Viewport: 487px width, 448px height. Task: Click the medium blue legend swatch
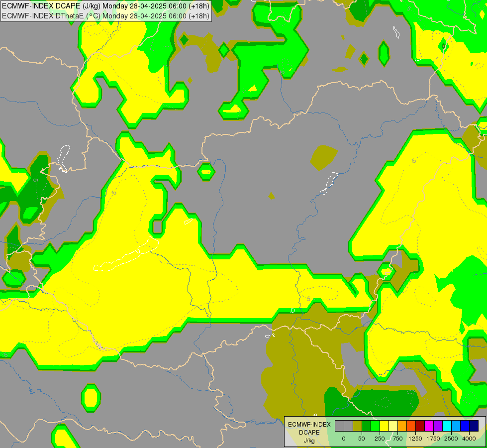point(465,426)
